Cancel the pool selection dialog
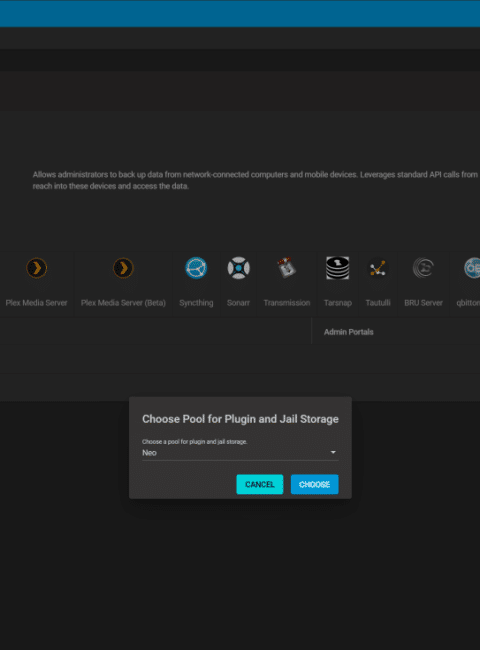The width and height of the screenshot is (480, 650). click(x=259, y=484)
